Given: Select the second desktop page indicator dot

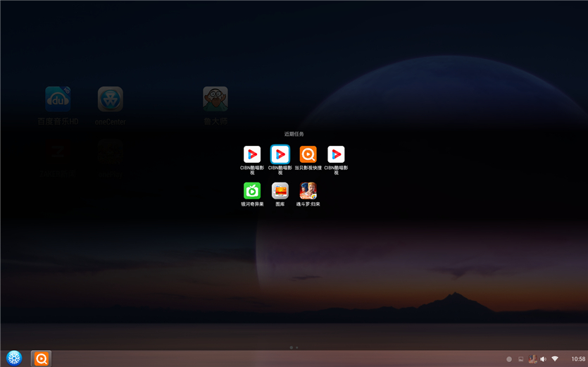Looking at the screenshot, I should pyautogui.click(x=297, y=347).
